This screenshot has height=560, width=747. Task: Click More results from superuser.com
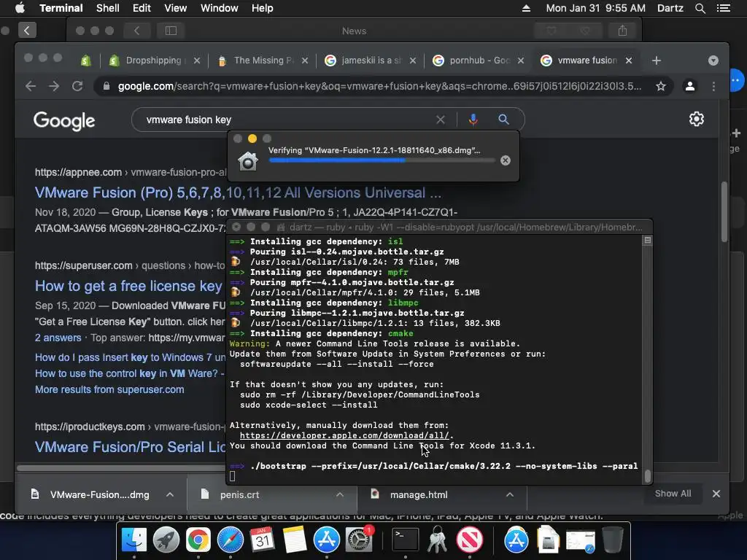109,389
